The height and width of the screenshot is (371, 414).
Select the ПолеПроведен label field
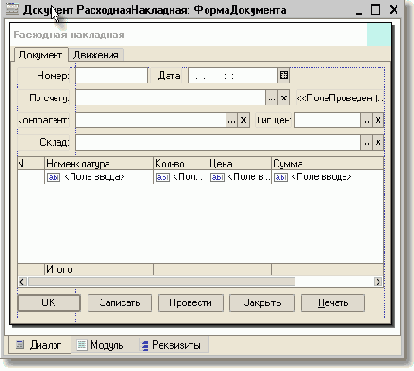click(340, 98)
